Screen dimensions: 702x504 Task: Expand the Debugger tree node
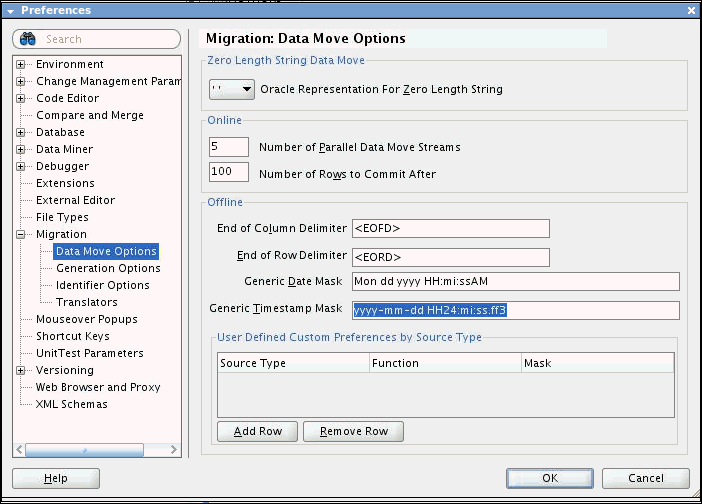[x=21, y=167]
